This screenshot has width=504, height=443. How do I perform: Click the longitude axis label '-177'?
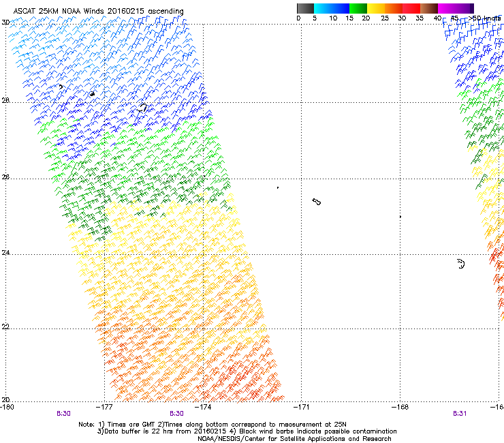[104, 408]
